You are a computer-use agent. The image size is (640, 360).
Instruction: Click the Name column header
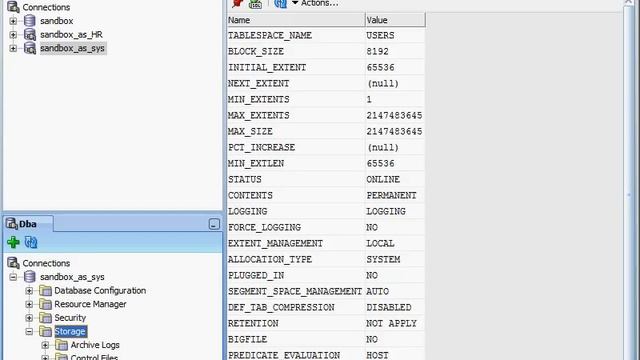[296, 20]
